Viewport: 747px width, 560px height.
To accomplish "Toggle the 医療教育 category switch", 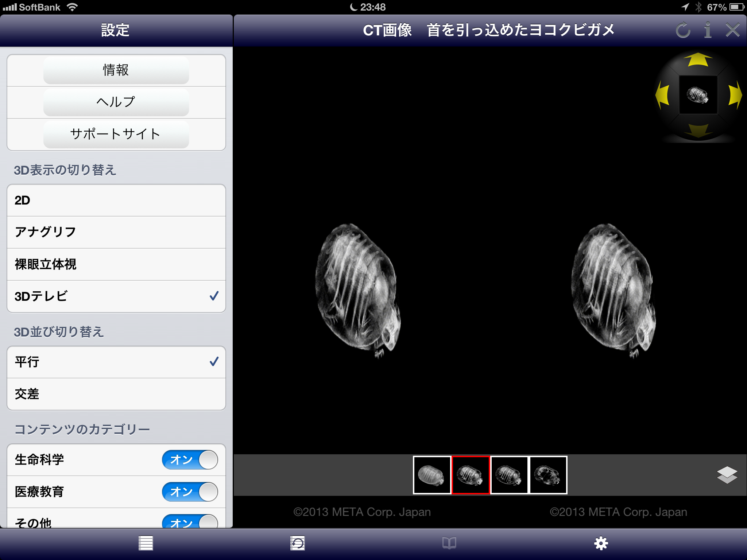I will pos(190,492).
